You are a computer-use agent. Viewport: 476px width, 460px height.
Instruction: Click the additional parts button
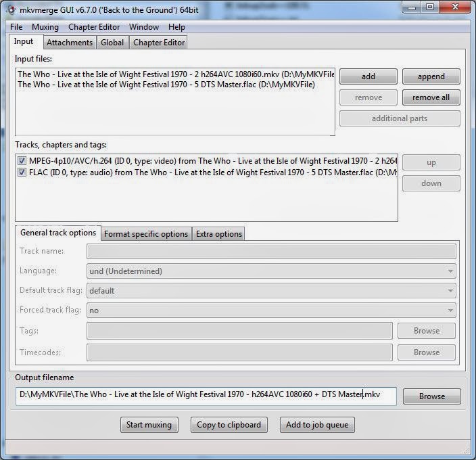pos(400,118)
